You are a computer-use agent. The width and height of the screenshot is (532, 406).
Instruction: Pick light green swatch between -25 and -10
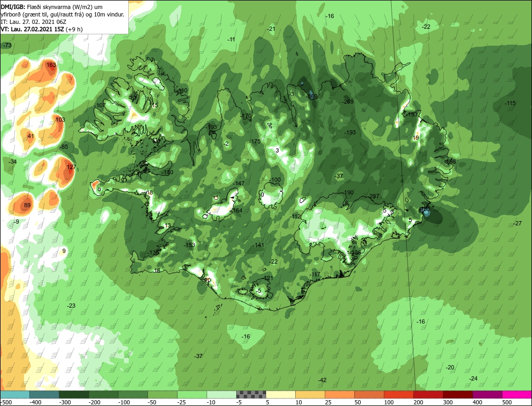click(192, 394)
